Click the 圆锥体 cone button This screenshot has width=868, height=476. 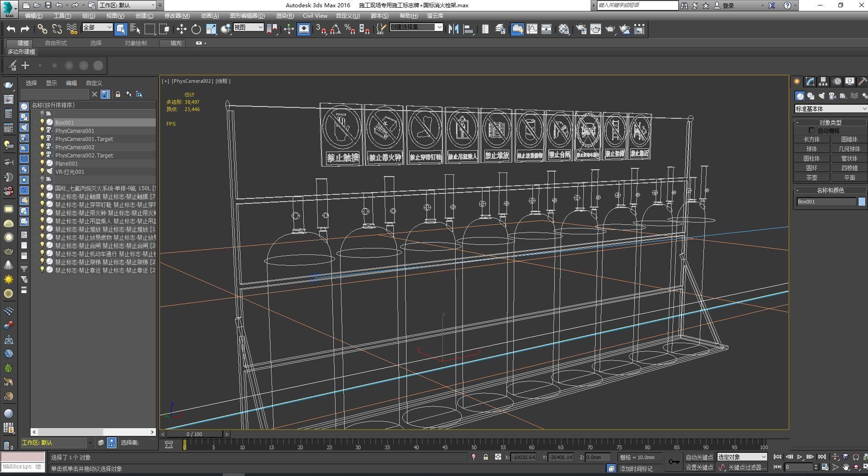tap(849, 140)
